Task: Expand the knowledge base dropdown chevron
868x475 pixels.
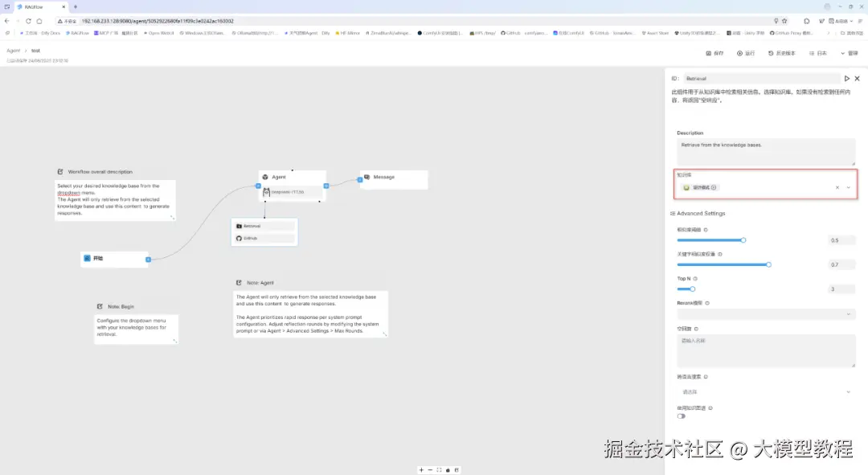Action: pos(849,188)
